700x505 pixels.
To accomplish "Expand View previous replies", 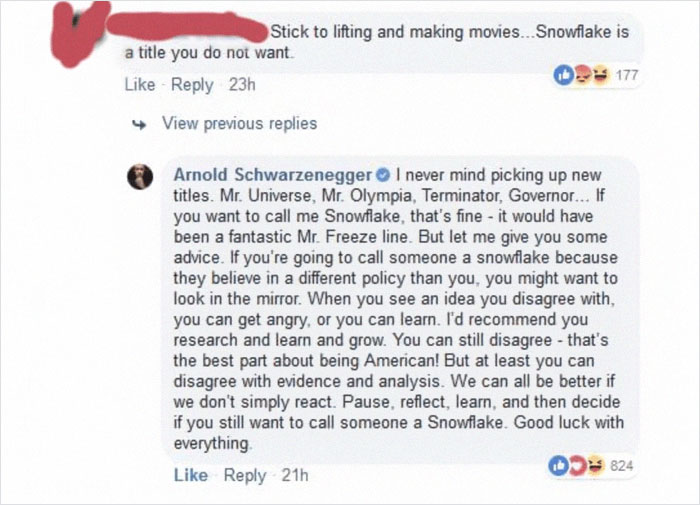I will [239, 124].
